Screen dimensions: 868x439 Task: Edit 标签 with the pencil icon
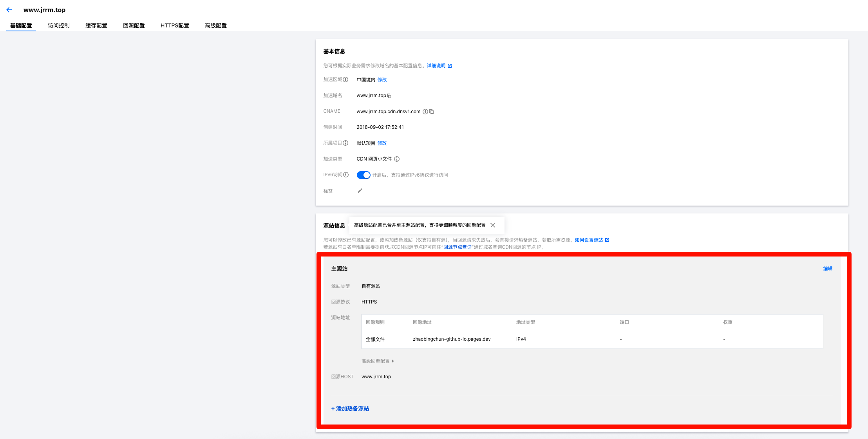click(360, 191)
